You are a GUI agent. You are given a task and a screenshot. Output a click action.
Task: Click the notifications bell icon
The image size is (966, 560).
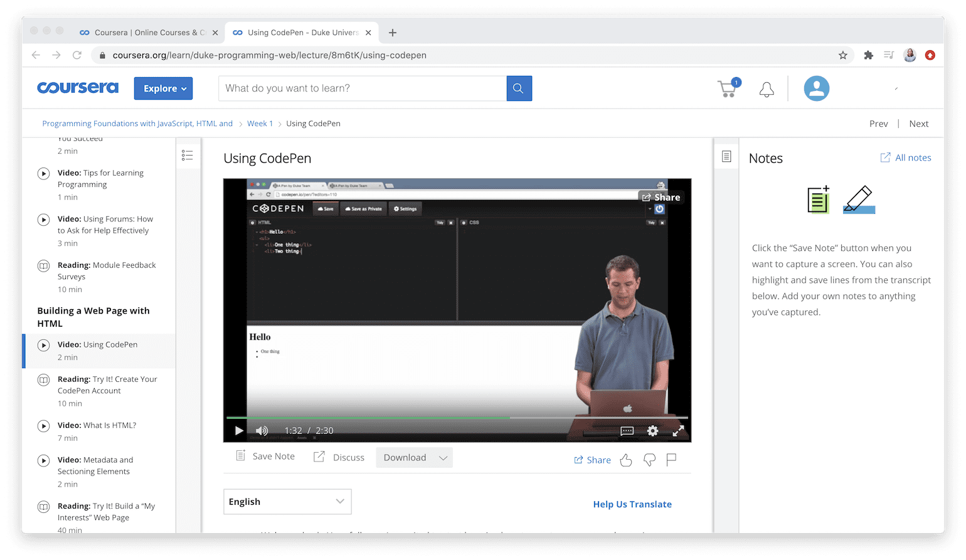(767, 89)
